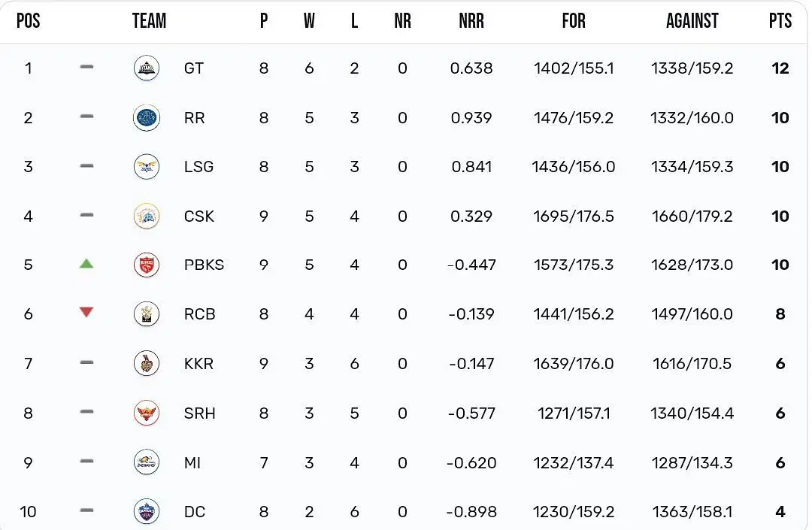Screen dimensions: 812x530
Task: Click the KKR team logo
Action: tap(147, 363)
